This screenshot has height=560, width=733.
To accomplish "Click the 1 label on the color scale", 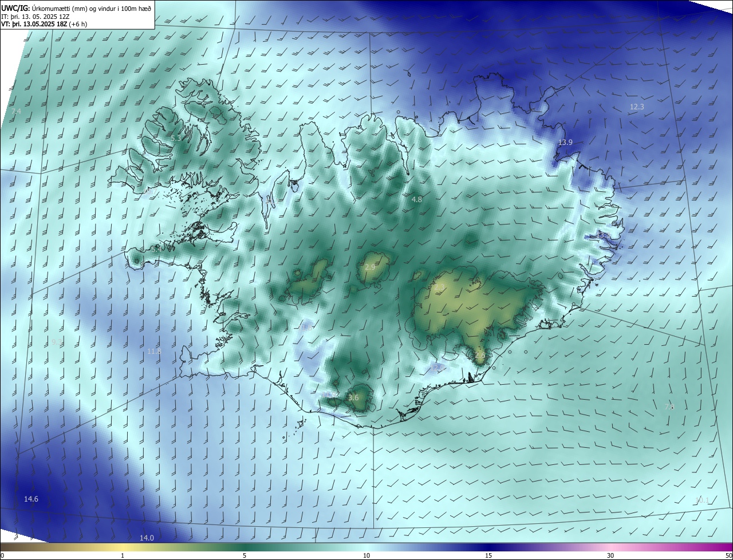I will (123, 555).
